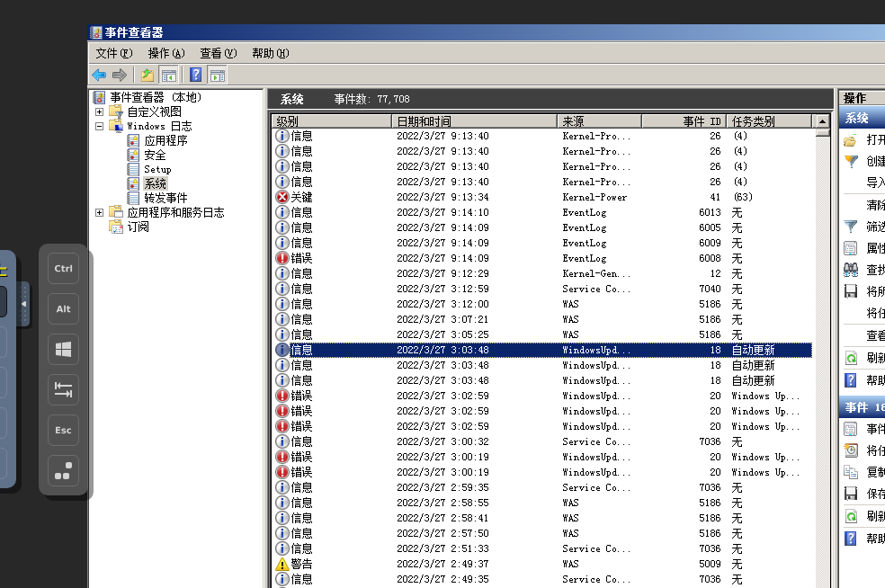Sort events by 日期和时间 column header

(473, 120)
